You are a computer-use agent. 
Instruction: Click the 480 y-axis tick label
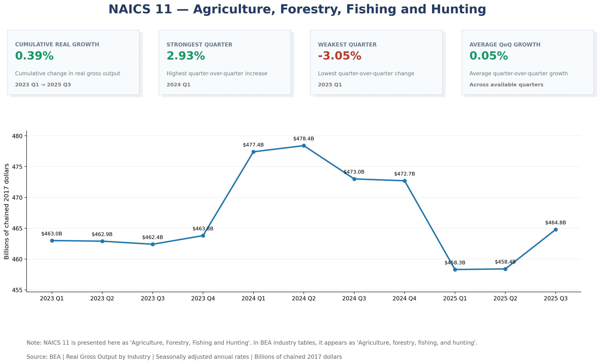[17, 136]
